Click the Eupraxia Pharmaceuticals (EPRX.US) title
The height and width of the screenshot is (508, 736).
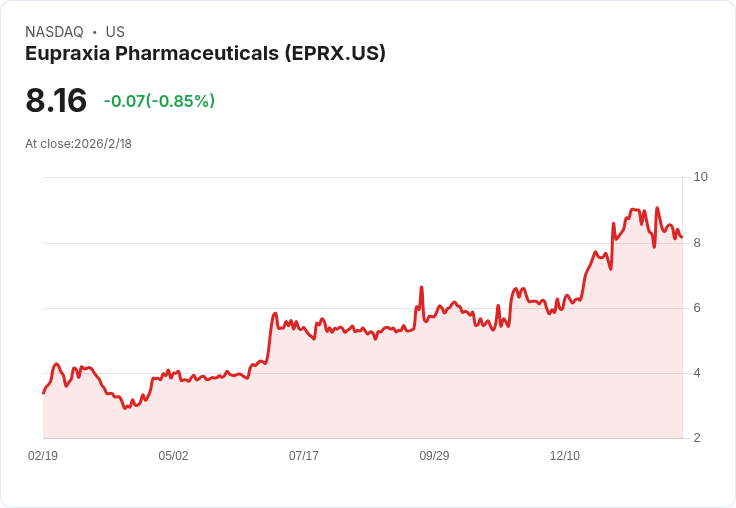pyautogui.click(x=205, y=54)
